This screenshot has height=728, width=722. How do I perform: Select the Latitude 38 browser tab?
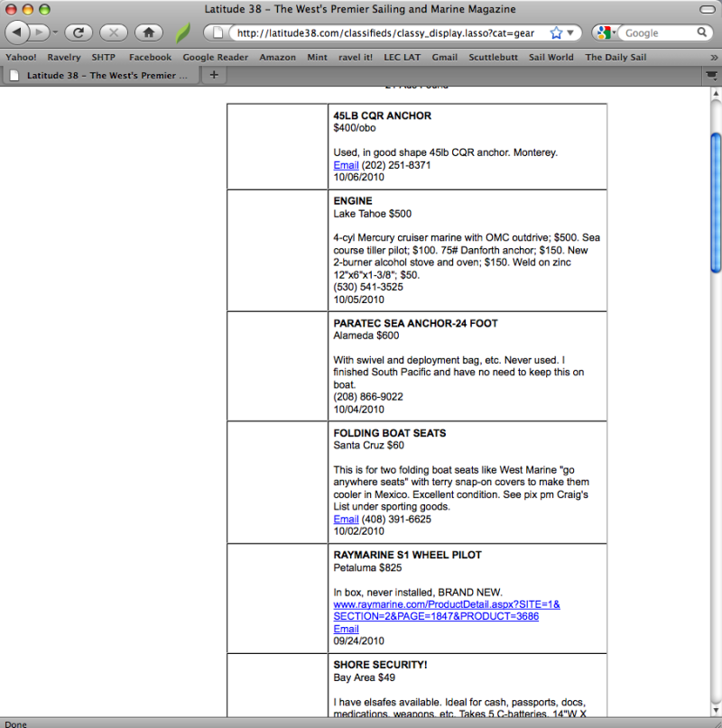point(100,75)
